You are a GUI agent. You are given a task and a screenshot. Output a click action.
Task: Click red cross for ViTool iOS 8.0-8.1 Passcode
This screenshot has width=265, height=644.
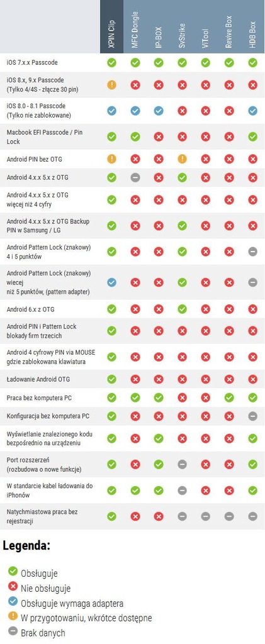[205, 111]
